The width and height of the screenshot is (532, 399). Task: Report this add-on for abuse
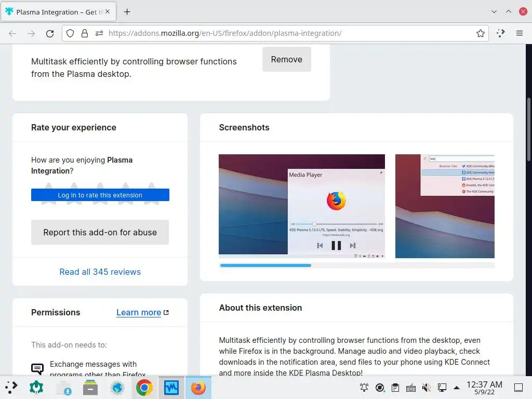pos(100,232)
